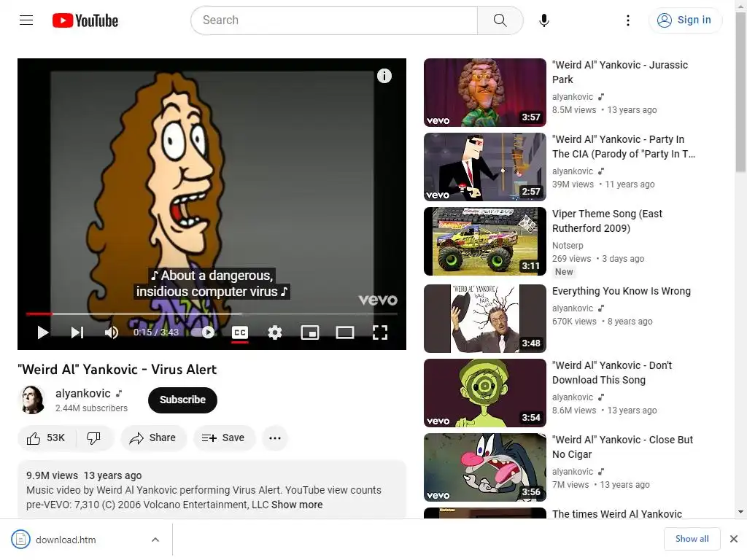Expand download.htm options chevron
This screenshot has width=747, height=560.
click(x=155, y=540)
